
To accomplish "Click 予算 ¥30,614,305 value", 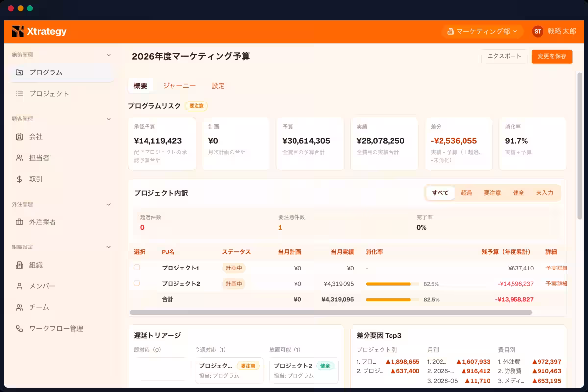I will click(x=306, y=141).
